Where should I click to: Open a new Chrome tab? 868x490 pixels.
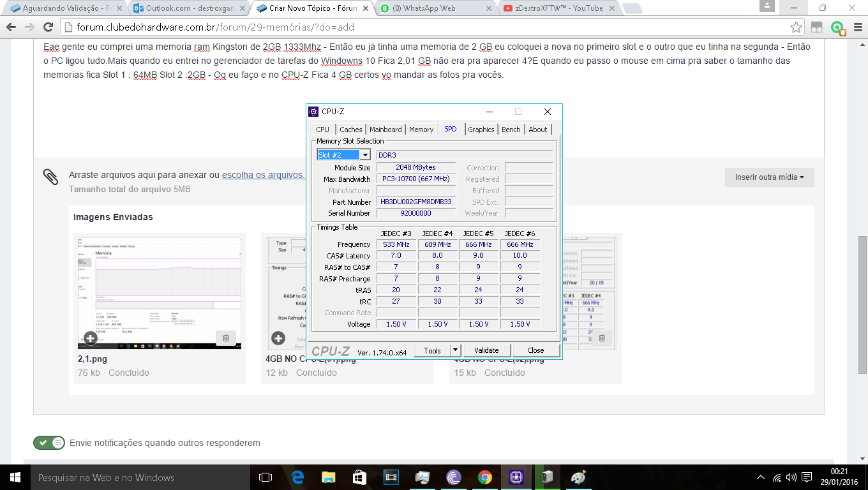[x=632, y=8]
